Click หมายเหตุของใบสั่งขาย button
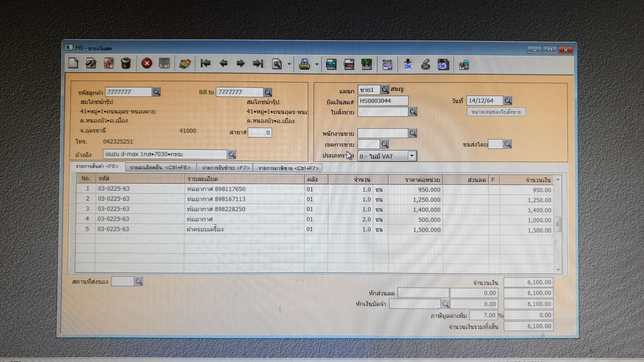This screenshot has height=362, width=644. coord(496,112)
